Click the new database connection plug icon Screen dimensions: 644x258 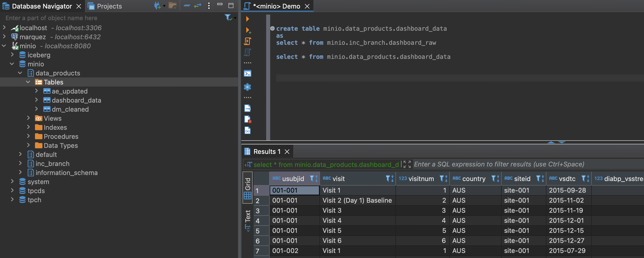(157, 6)
